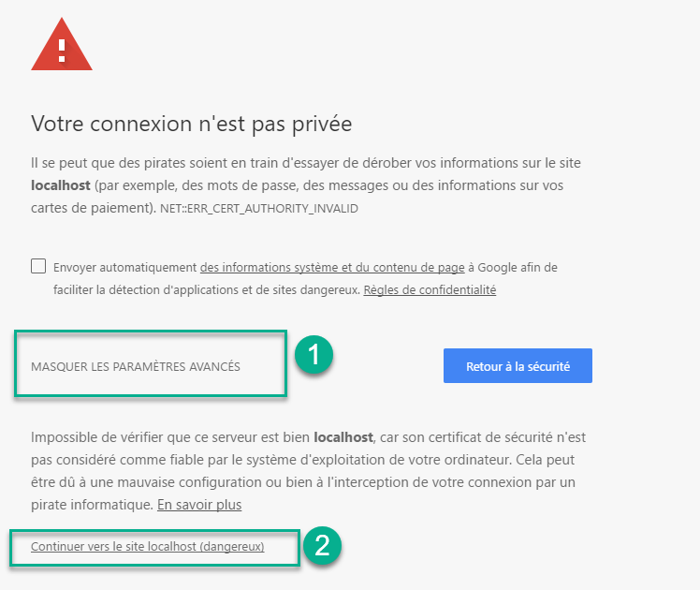
Task: Click the 'pirate informatique' text before 'En savoir plus'
Action: point(92,505)
